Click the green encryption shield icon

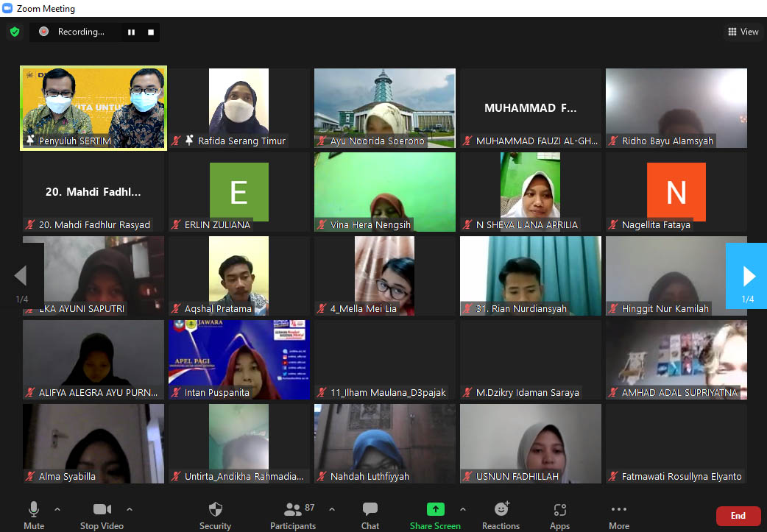(x=14, y=32)
